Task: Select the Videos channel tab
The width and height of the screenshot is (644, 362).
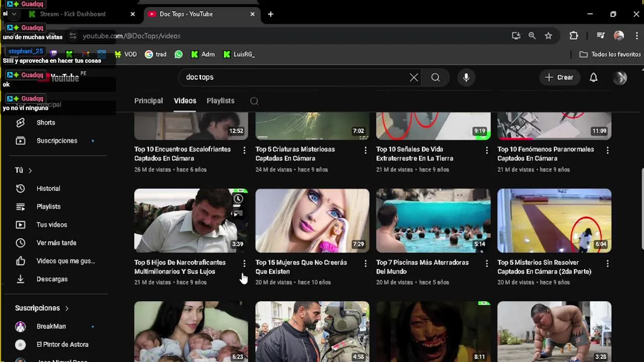Action: click(185, 101)
